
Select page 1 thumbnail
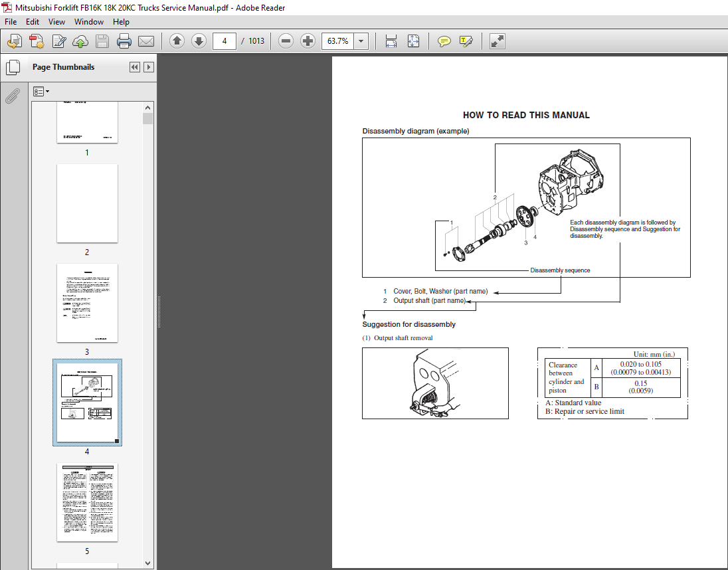point(87,122)
